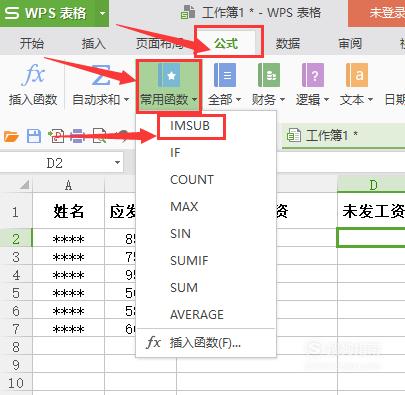Select row 1 header

(16, 211)
